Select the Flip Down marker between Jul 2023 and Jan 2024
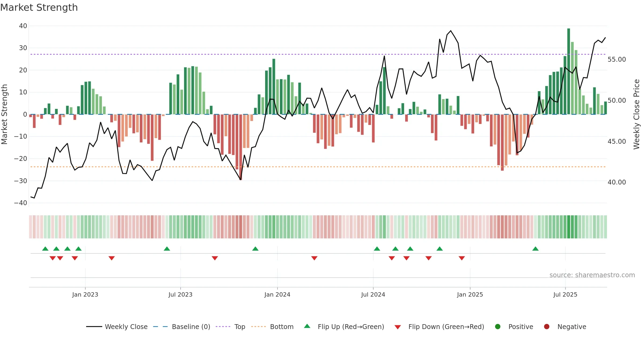Screen dimensions: 644x362 click(x=215, y=258)
